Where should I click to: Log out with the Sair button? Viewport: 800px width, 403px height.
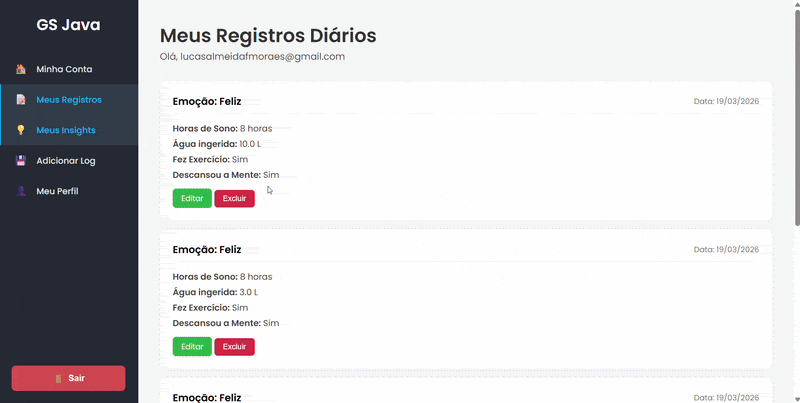68,378
